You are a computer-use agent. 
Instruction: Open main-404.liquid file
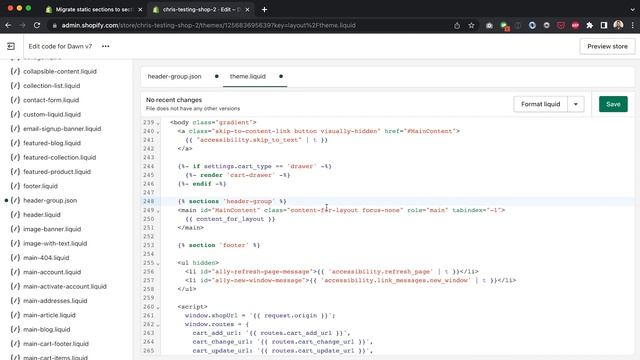click(46, 258)
